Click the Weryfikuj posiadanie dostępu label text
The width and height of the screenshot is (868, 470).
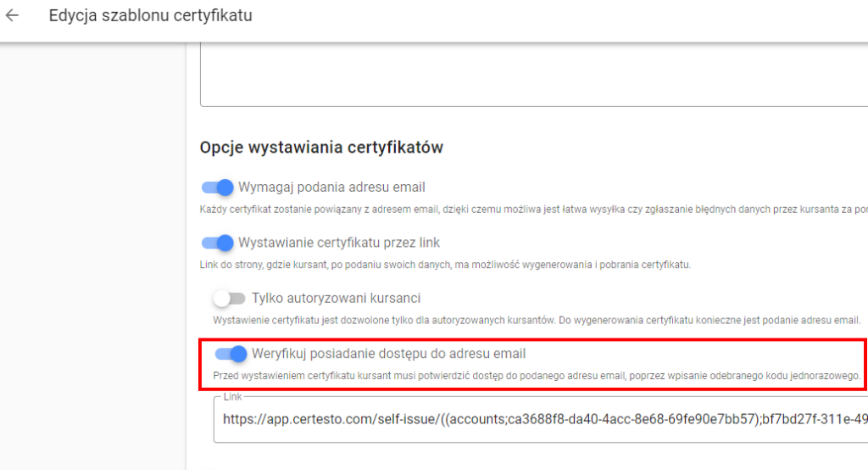[x=388, y=354]
